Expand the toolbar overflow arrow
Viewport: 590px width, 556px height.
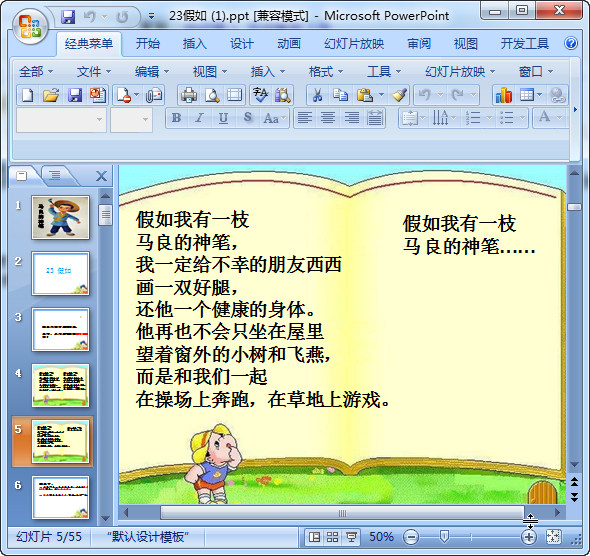[575, 109]
